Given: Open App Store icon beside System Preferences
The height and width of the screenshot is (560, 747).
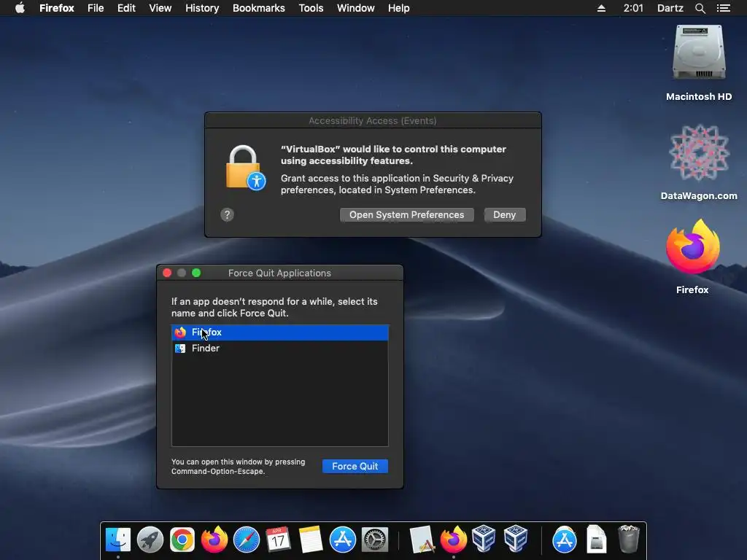Looking at the screenshot, I should pos(343,540).
